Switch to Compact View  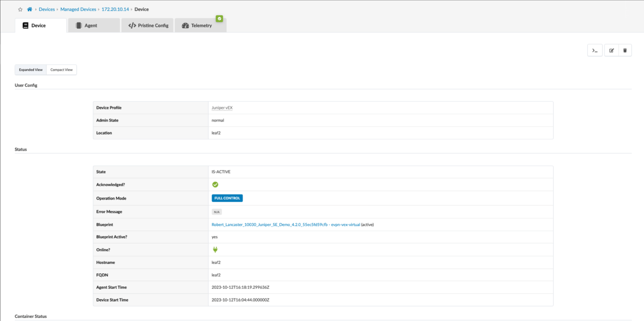[x=61, y=70]
